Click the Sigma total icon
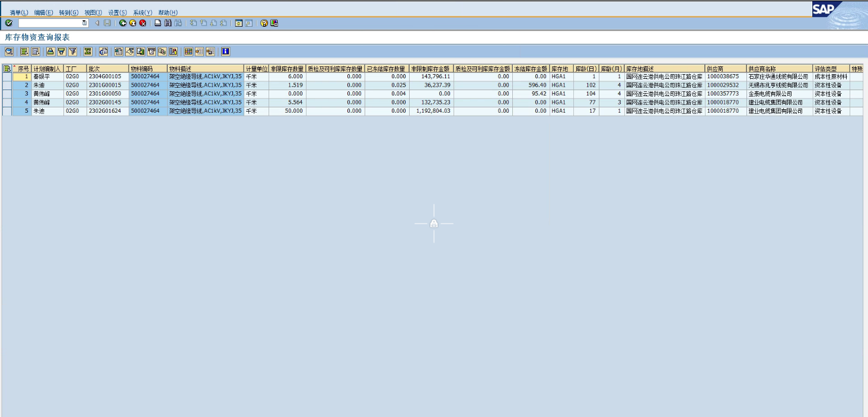Viewport: 868px width, 417px height. [x=88, y=52]
